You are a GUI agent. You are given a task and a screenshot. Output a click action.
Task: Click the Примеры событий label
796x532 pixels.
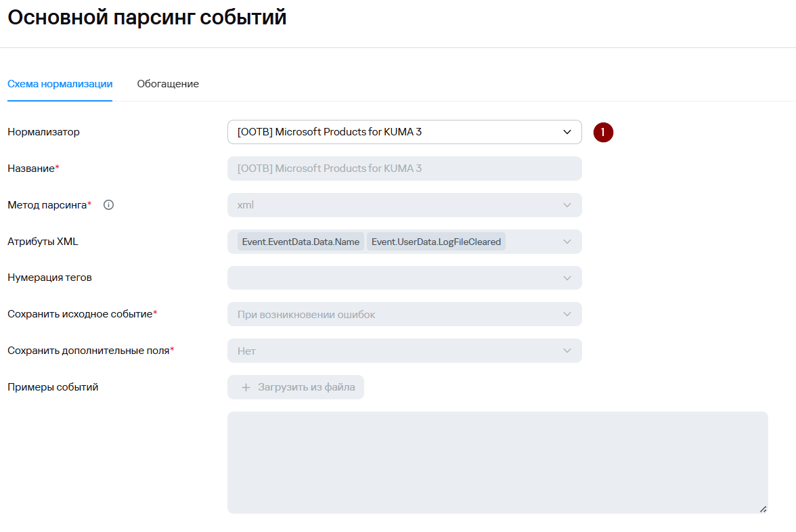pos(53,387)
